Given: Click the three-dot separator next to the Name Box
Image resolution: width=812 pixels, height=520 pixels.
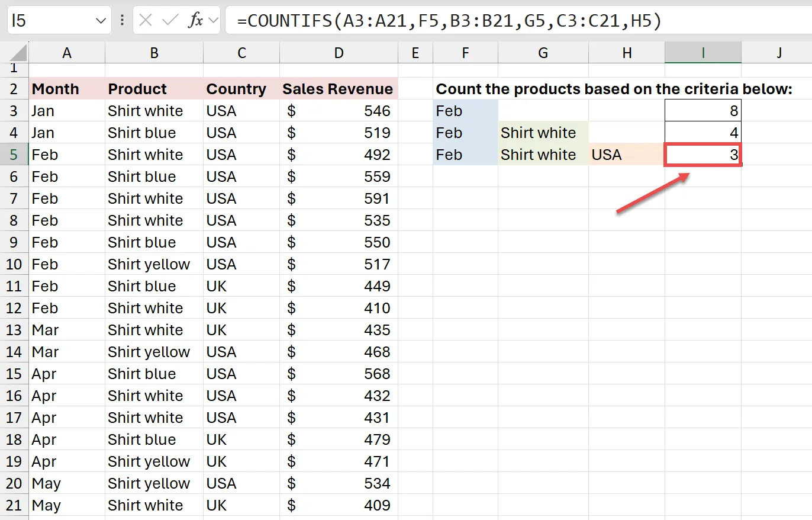Looking at the screenshot, I should (x=121, y=20).
